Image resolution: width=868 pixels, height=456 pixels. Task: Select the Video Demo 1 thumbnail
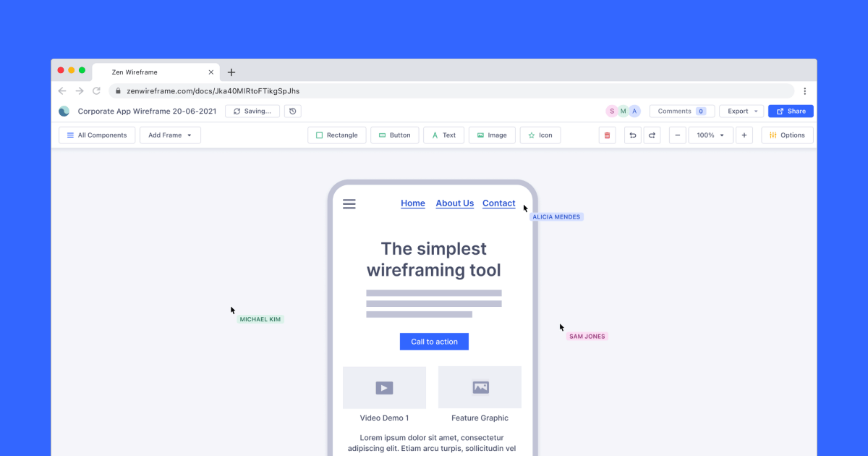(x=384, y=388)
